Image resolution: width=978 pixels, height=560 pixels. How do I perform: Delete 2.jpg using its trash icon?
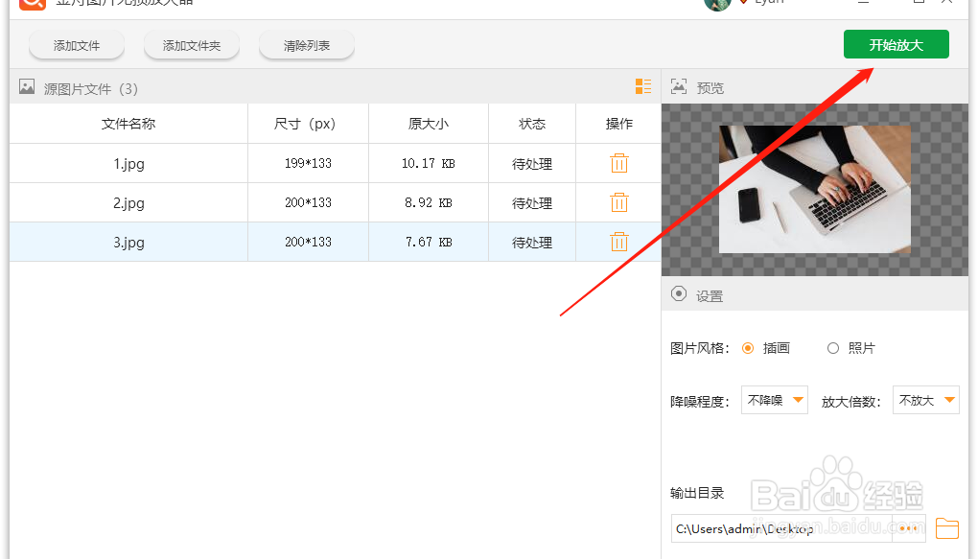(618, 202)
